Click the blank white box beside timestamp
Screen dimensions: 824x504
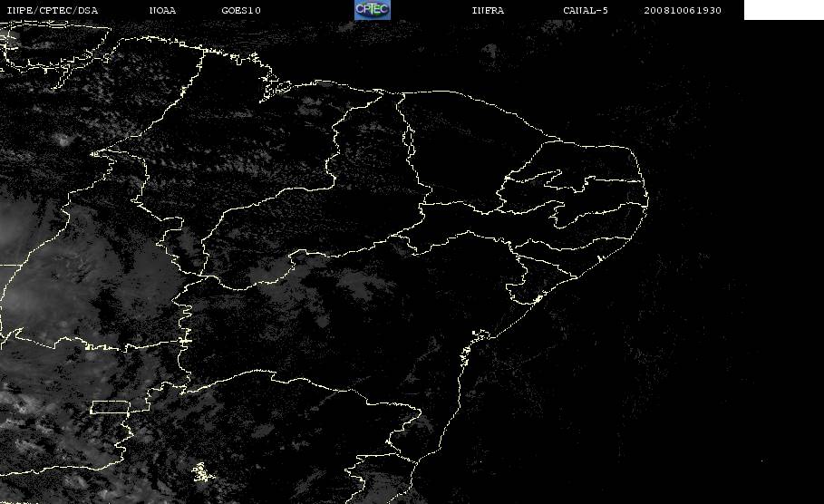tap(783, 9)
